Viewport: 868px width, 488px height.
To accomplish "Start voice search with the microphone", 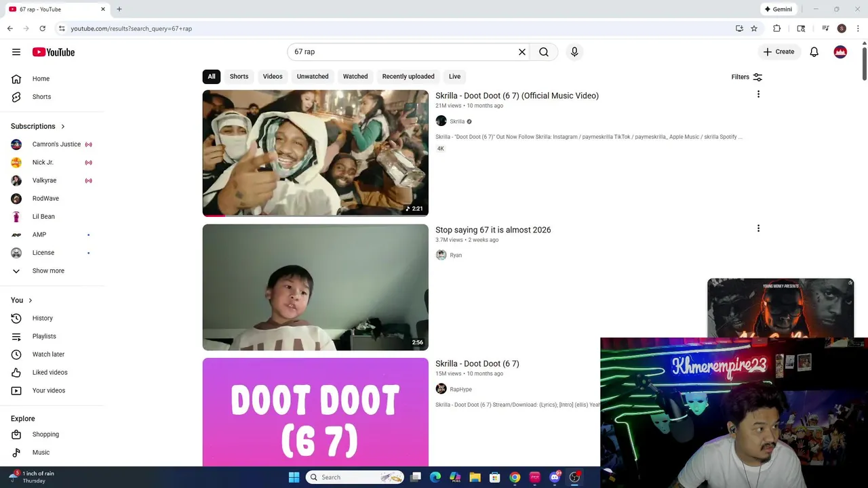I will [574, 52].
